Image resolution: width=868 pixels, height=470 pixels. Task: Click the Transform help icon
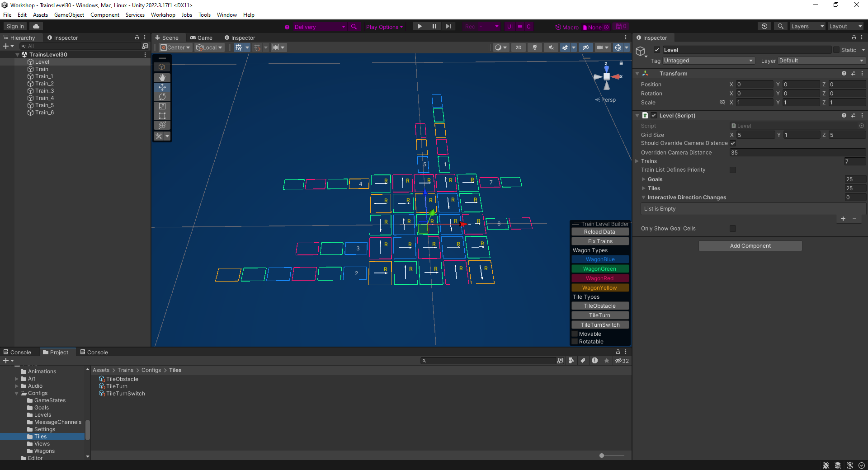tap(844, 73)
